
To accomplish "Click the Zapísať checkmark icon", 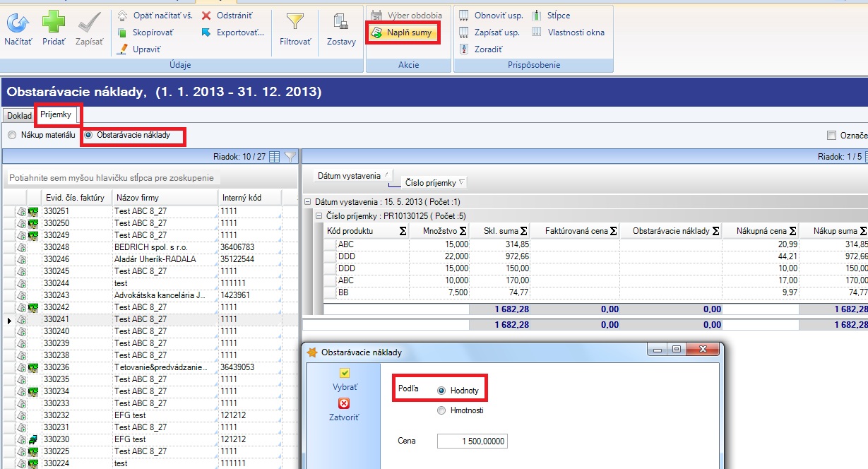I will coord(89,23).
